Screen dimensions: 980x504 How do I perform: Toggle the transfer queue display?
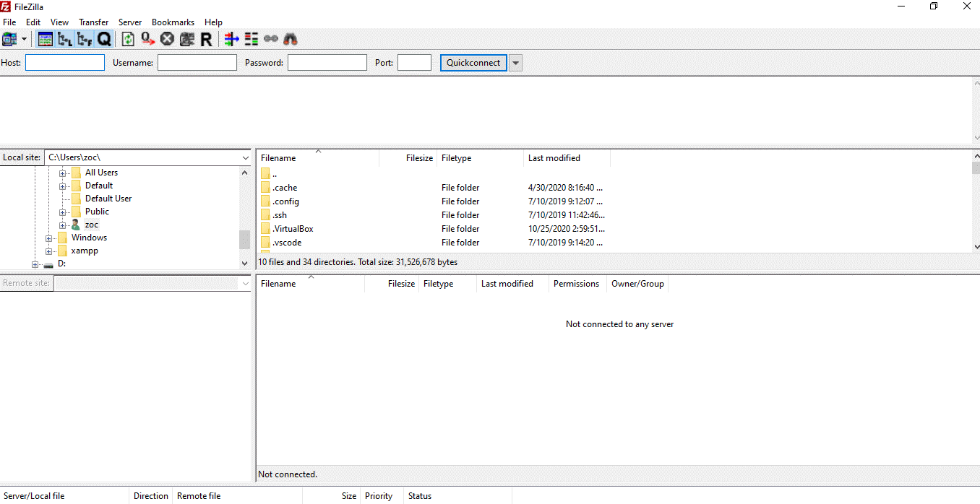(104, 39)
